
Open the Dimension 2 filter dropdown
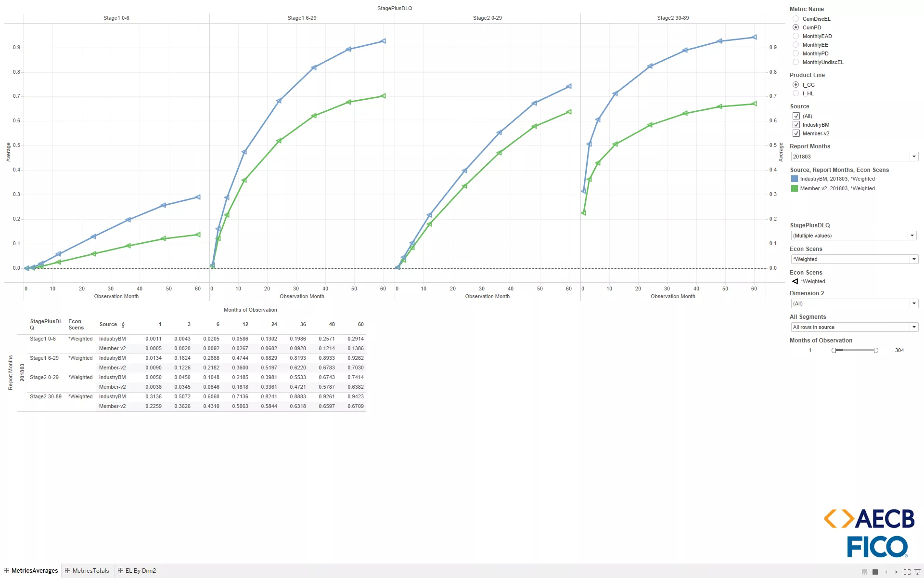[914, 303]
